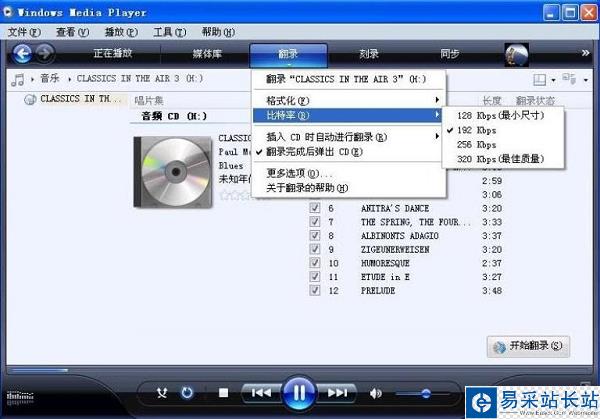The width and height of the screenshot is (600, 419).
Task: Click Windows Media Player title icon
Action: [x=8, y=12]
